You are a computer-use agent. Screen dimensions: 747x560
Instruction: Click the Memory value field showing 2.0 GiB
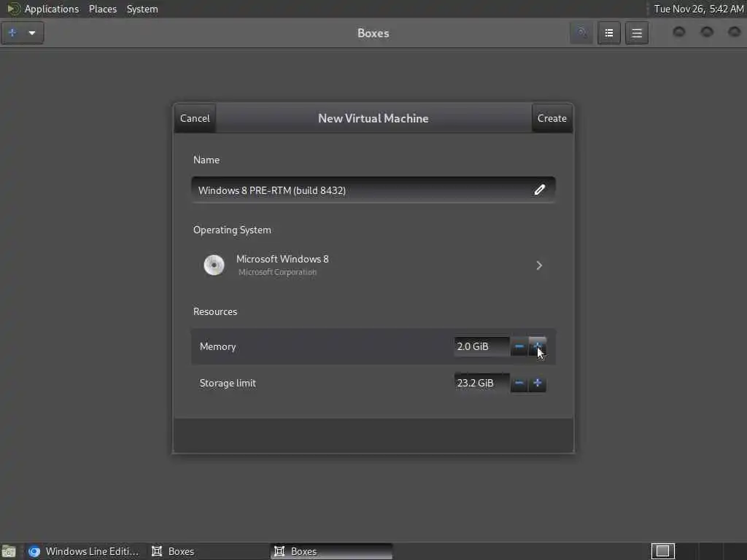[481, 346]
